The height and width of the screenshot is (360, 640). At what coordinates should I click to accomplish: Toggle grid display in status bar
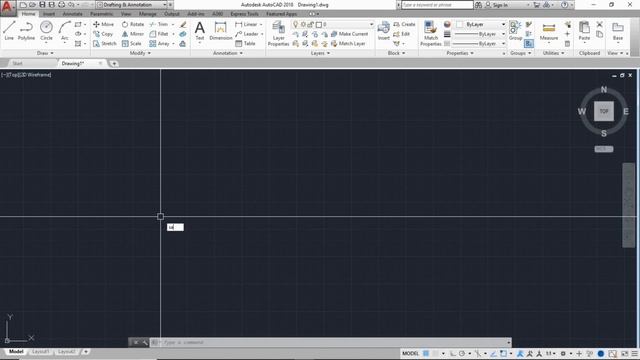[x=426, y=353]
